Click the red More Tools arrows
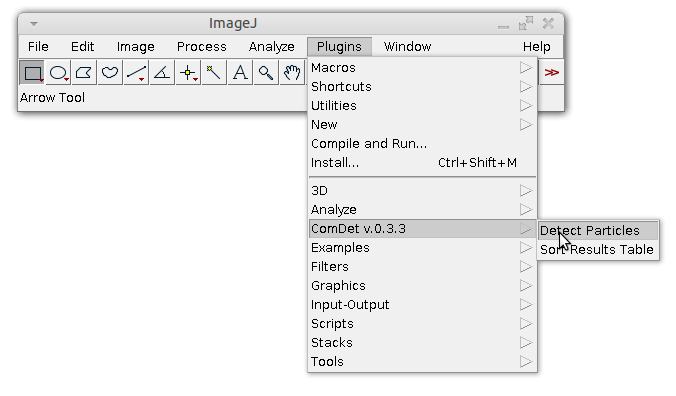 click(x=551, y=72)
